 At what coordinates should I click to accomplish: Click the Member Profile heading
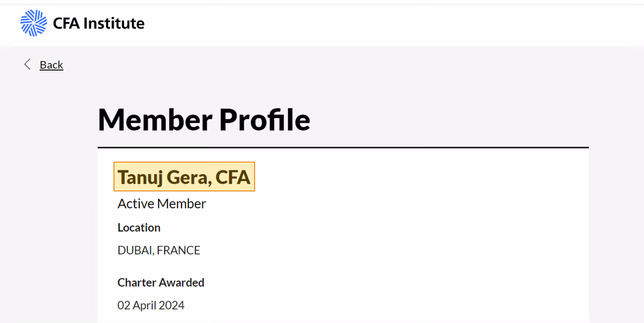[x=204, y=119]
